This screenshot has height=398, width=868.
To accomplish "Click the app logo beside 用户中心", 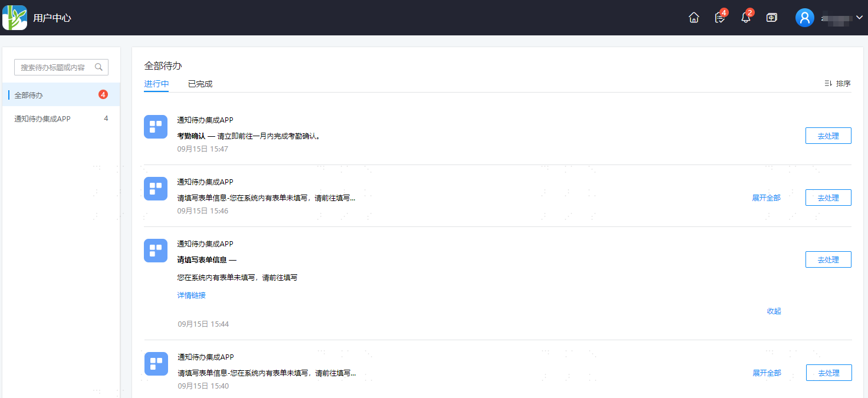I will (x=15, y=18).
